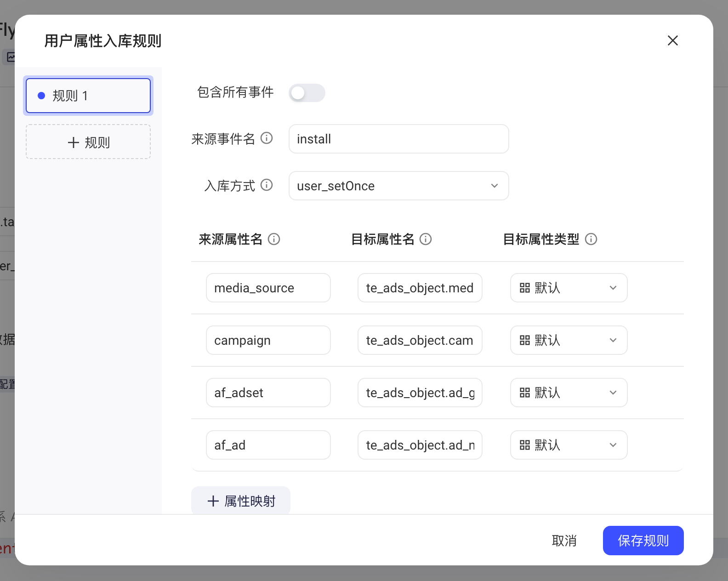Click the te_ads_object.ad_n target field
This screenshot has height=581, width=728.
pyautogui.click(x=420, y=445)
